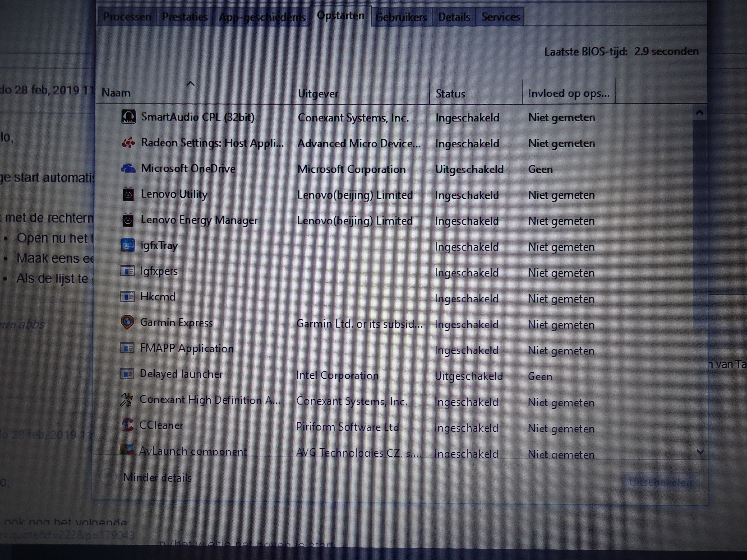Click the Igfxpers generic app icon

[x=127, y=271]
